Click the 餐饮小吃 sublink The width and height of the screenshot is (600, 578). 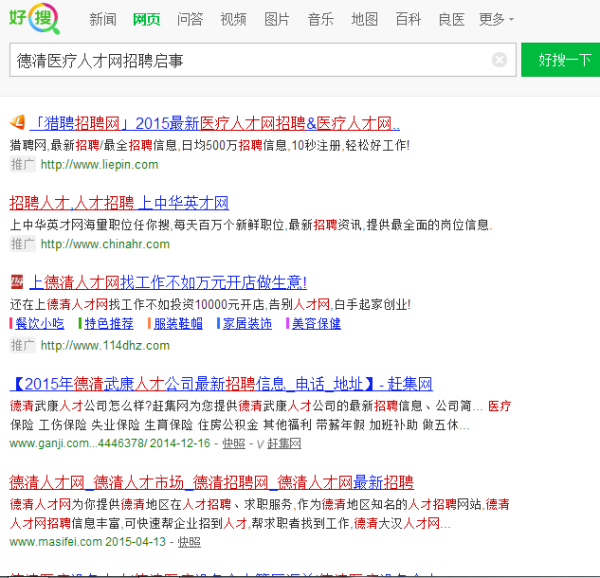click(x=40, y=324)
